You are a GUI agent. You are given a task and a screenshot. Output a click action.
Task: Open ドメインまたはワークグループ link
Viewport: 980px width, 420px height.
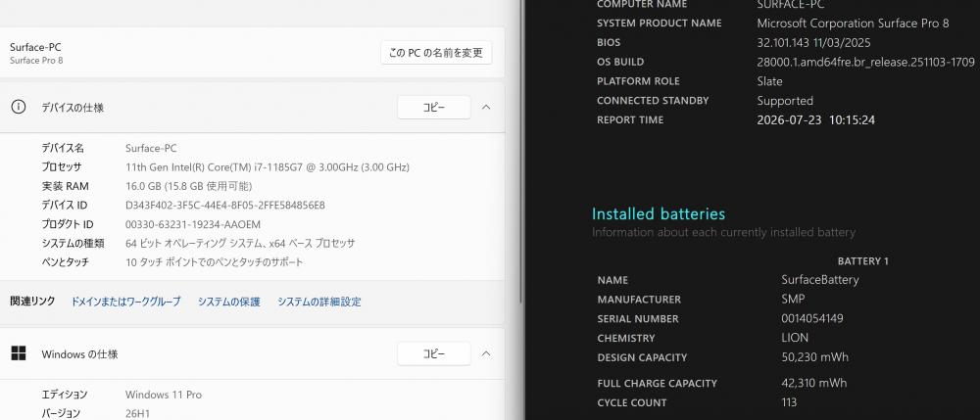coord(125,302)
